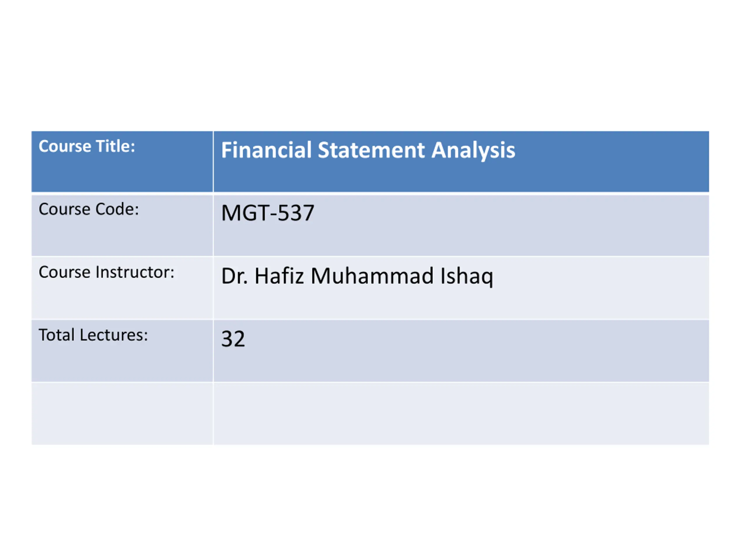This screenshot has width=747, height=560.
Task: Click the word "Analysis" in the title
Action: point(473,150)
